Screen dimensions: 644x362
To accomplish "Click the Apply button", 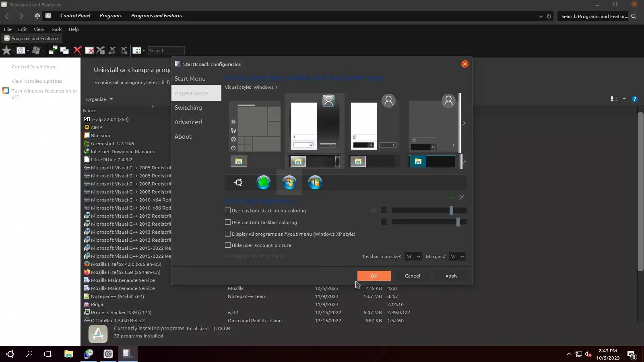I will tap(451, 276).
